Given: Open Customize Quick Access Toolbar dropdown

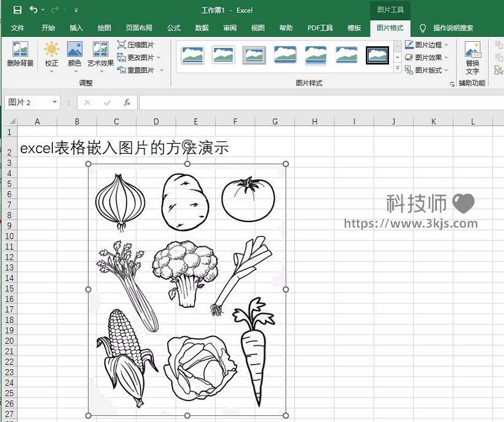Looking at the screenshot, I should pyautogui.click(x=76, y=10).
